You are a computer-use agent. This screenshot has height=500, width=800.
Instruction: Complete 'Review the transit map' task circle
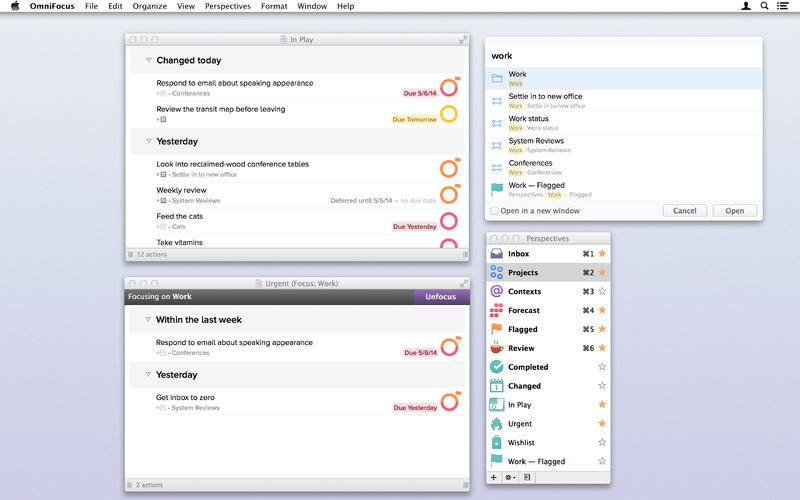pos(449,114)
